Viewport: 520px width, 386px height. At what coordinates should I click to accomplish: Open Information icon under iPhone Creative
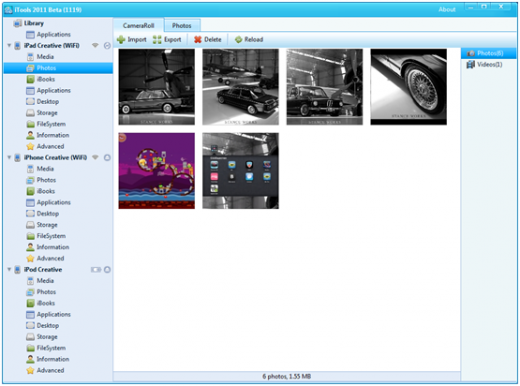point(30,247)
